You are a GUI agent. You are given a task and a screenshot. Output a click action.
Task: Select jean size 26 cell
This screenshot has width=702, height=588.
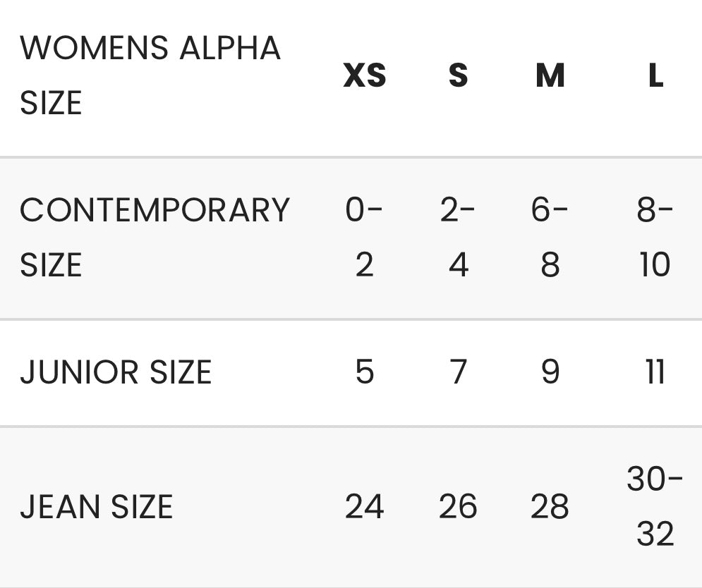[x=458, y=507]
